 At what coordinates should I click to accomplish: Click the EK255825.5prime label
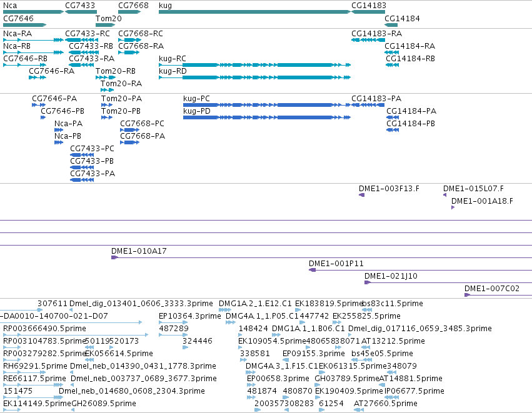click(x=366, y=316)
